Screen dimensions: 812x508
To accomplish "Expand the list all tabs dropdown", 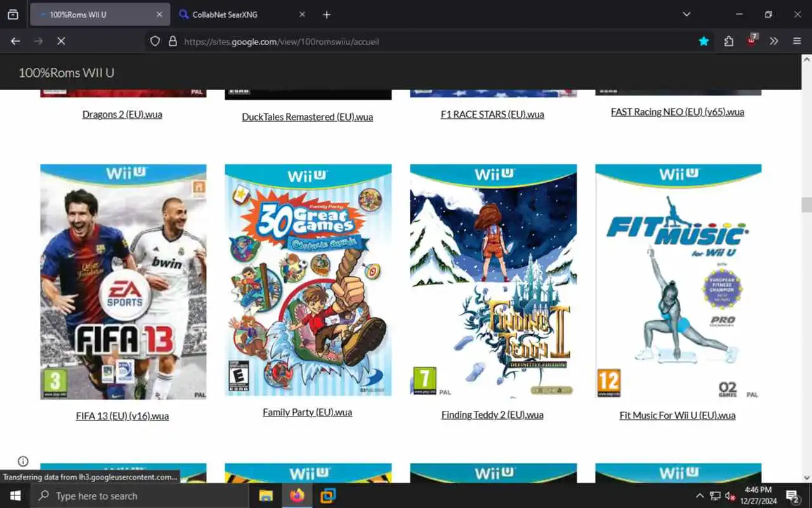I will coord(686,14).
